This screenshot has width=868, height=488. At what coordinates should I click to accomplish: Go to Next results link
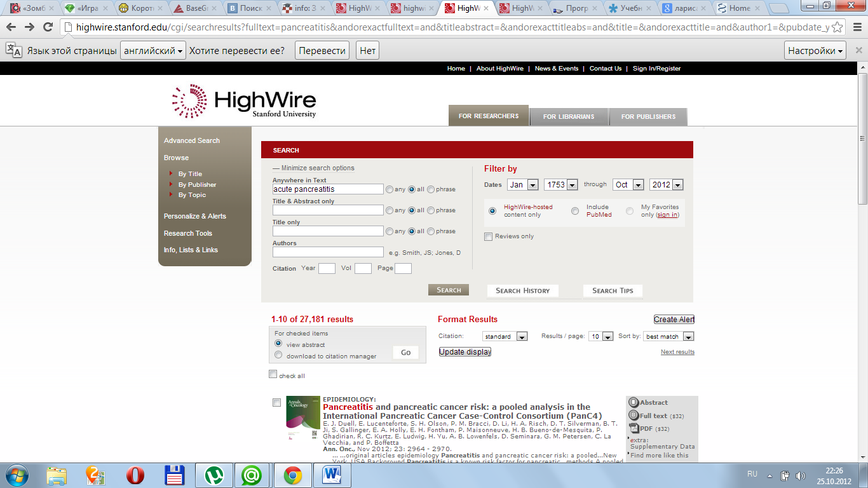677,352
